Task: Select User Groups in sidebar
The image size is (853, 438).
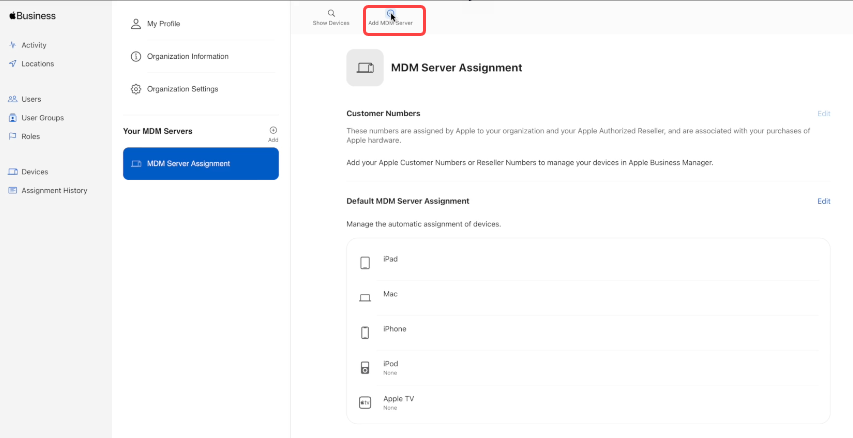Action: [x=42, y=118]
